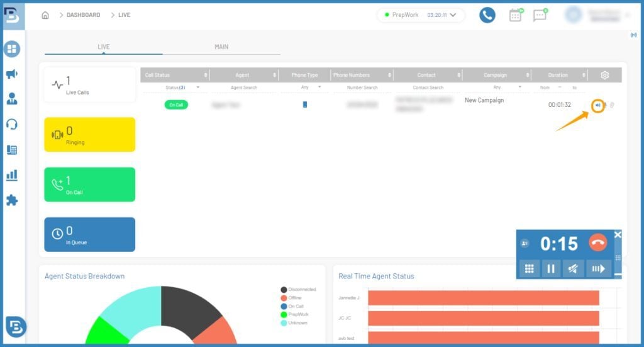This screenshot has height=347, width=644.
Task: Click the listen speaker icon on live call row
Action: pyautogui.click(x=597, y=105)
